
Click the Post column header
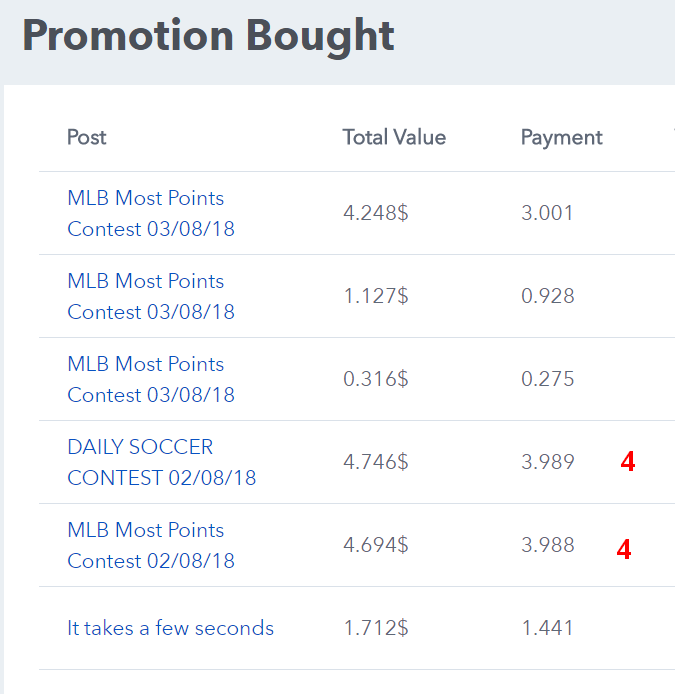click(87, 137)
